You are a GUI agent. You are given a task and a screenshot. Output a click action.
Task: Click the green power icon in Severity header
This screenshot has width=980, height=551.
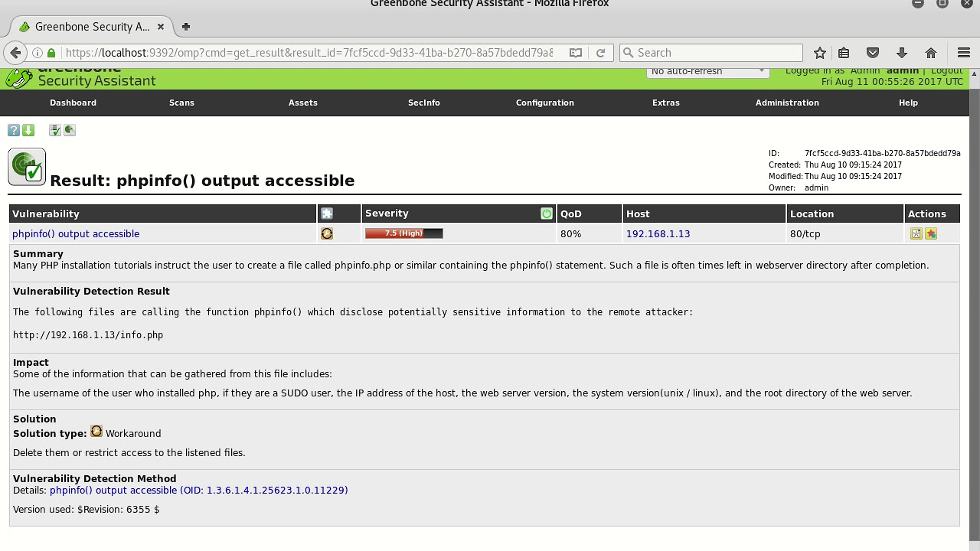pos(547,214)
